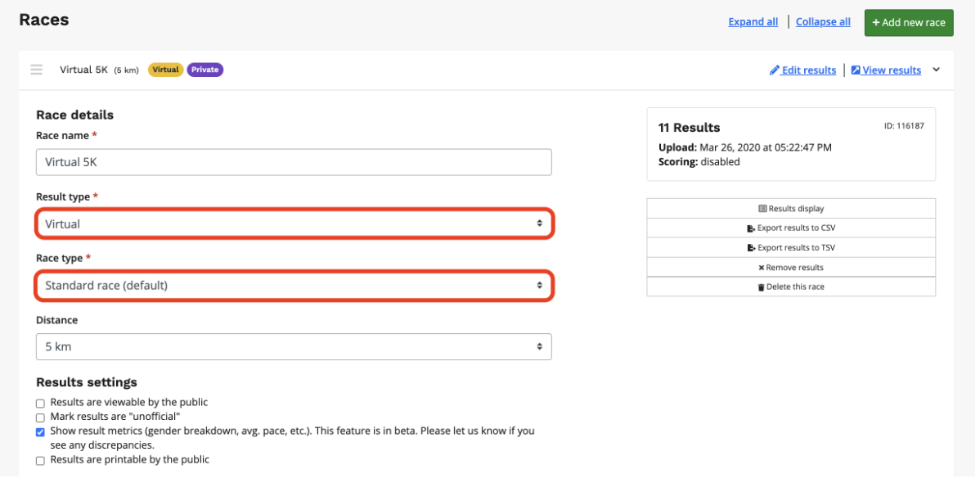Image resolution: width=980 pixels, height=483 pixels.
Task: Click the drag handle icon beside Virtual 5K
Action: 37,70
